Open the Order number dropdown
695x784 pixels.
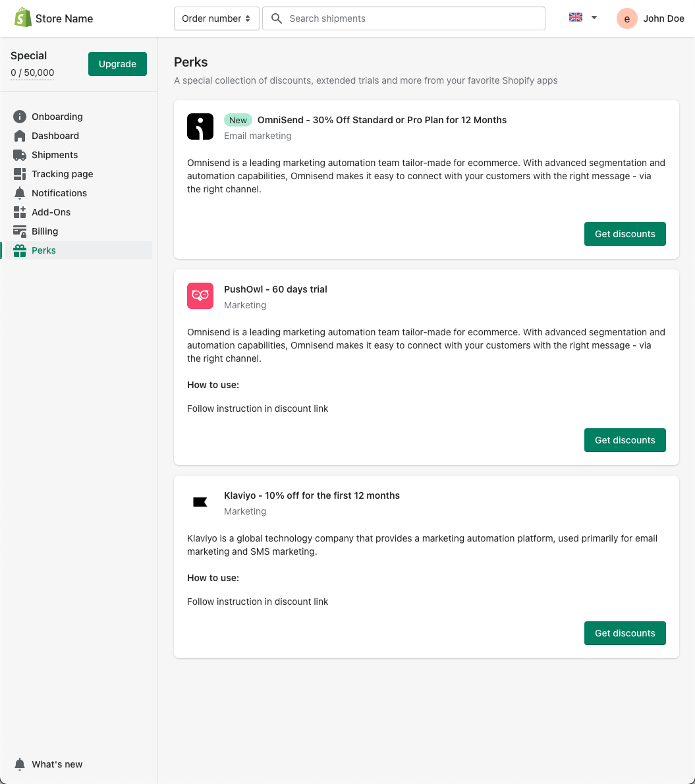217,18
